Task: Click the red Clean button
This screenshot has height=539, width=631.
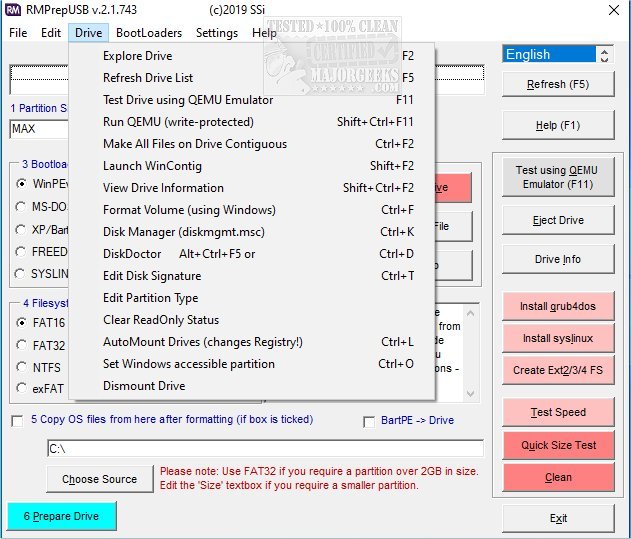Action: pyautogui.click(x=558, y=477)
